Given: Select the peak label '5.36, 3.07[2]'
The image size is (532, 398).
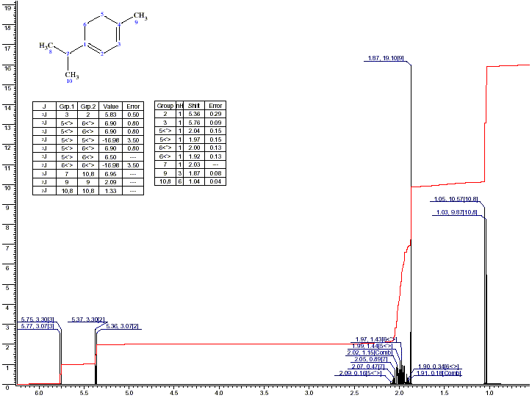Looking at the screenshot, I should point(122,326).
